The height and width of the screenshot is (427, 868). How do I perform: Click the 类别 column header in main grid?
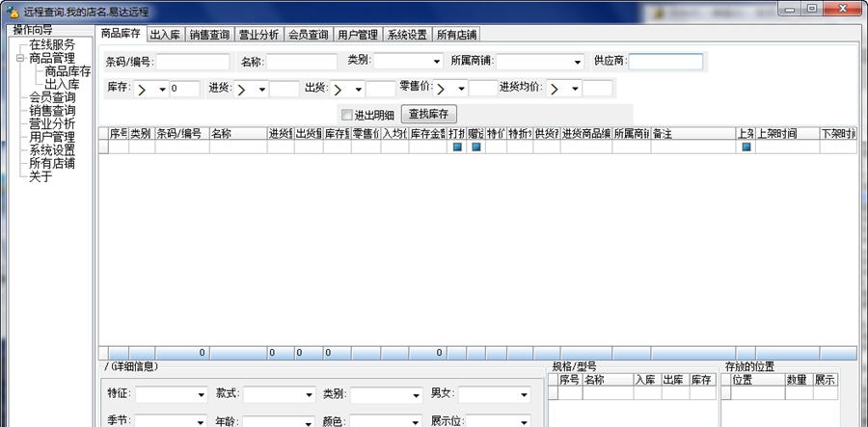click(142, 133)
